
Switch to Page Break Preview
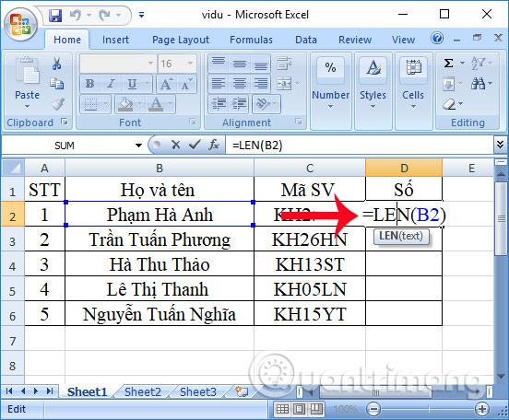click(317, 409)
